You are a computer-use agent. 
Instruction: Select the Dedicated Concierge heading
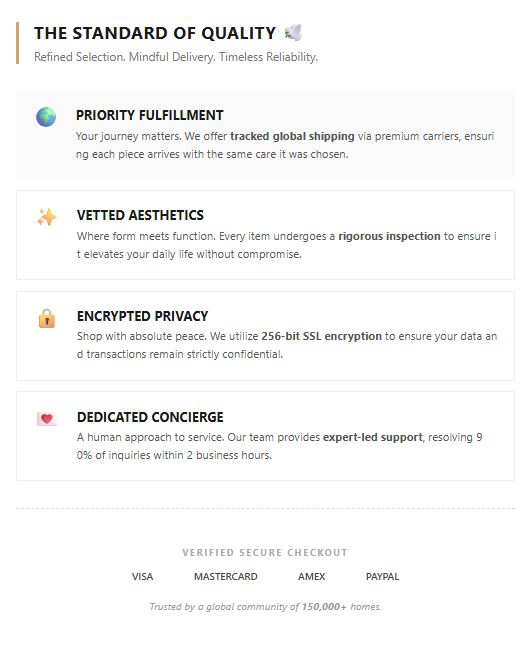[150, 417]
